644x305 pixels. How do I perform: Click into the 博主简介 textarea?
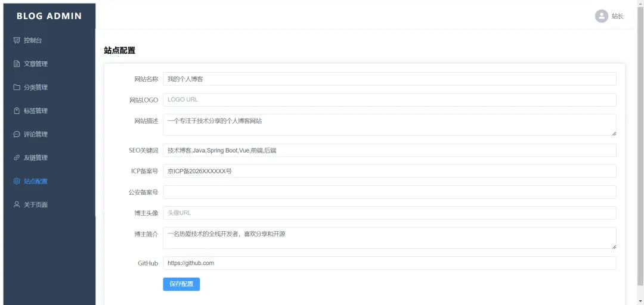pos(389,238)
